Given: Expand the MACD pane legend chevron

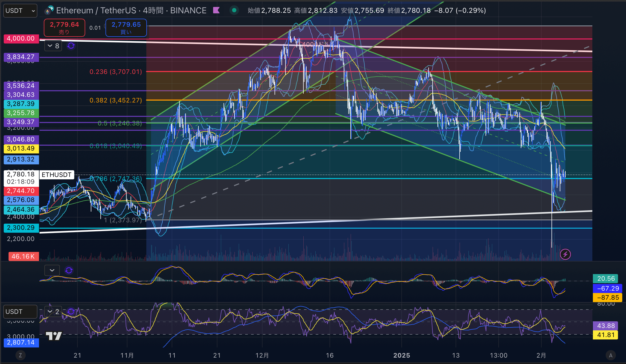Looking at the screenshot, I should coord(52,270).
